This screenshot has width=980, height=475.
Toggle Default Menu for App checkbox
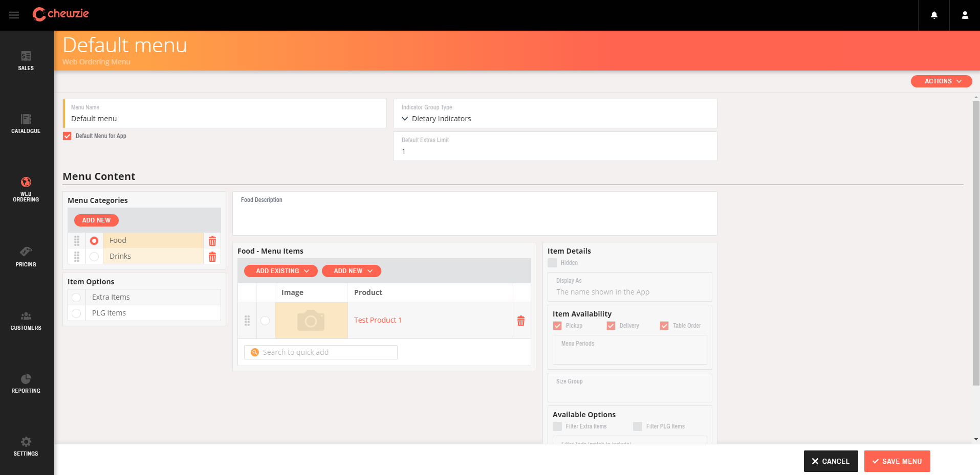(x=67, y=136)
